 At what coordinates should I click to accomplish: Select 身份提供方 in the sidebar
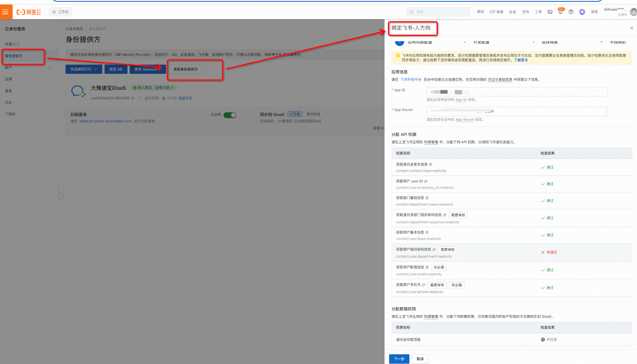pos(14,56)
